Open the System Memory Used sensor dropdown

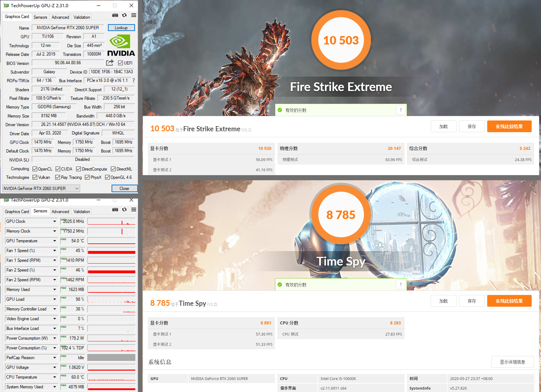[x=54, y=387]
